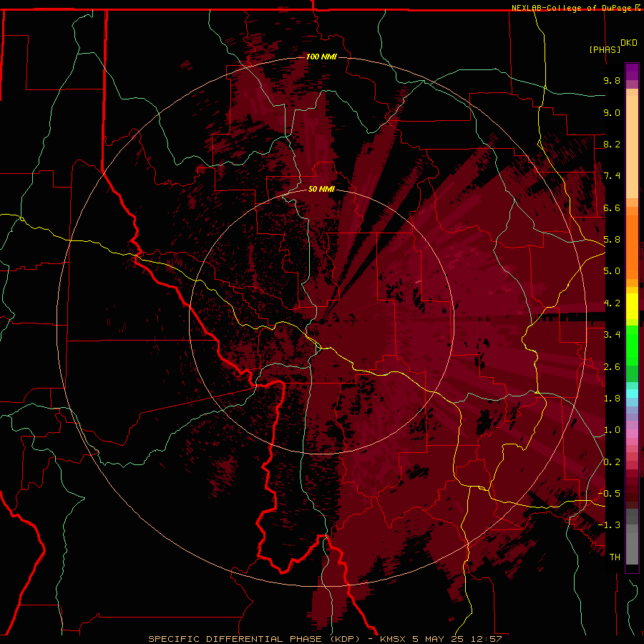Pick the cyan segment of the color bar

tap(632, 393)
